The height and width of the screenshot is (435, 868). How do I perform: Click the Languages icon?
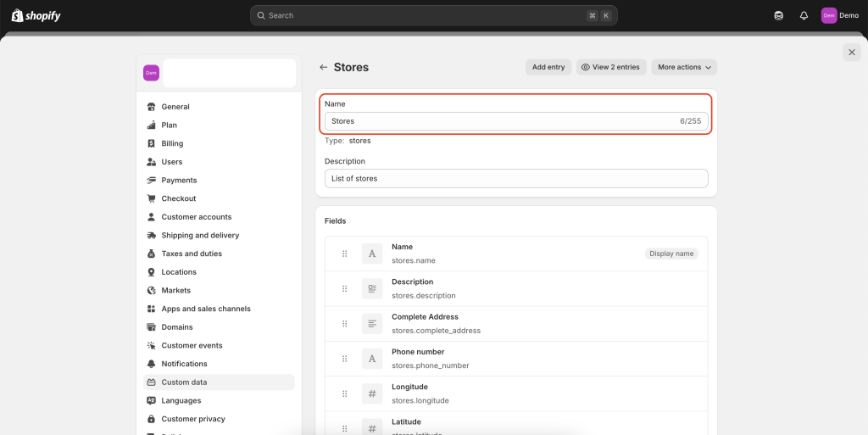coord(151,401)
